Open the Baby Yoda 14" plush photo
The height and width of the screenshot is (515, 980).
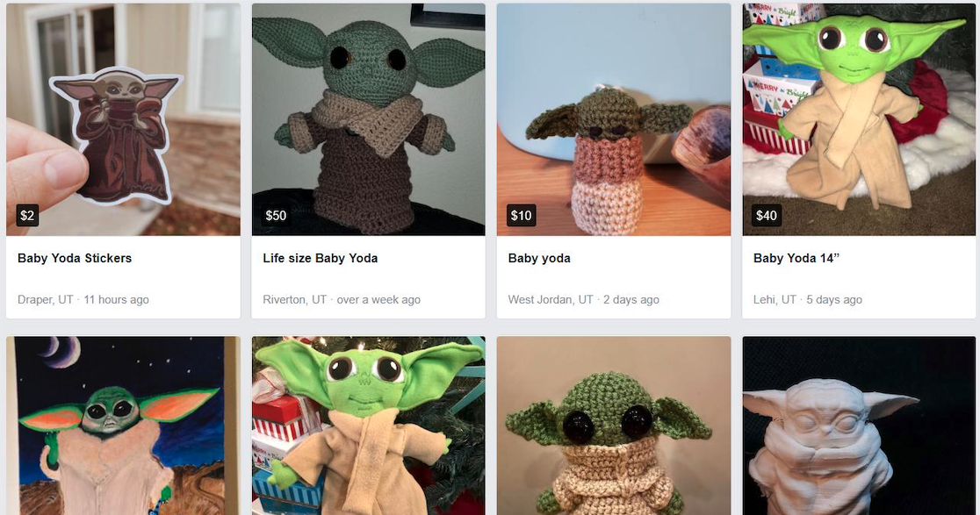pos(859,119)
